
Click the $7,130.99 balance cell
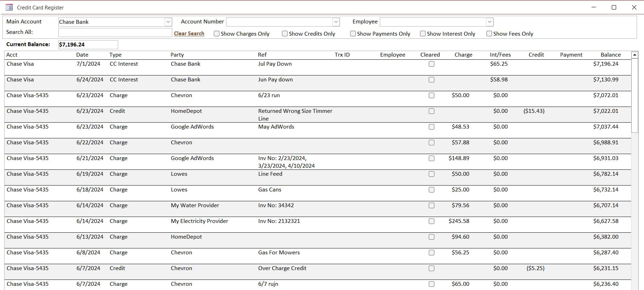[606, 80]
